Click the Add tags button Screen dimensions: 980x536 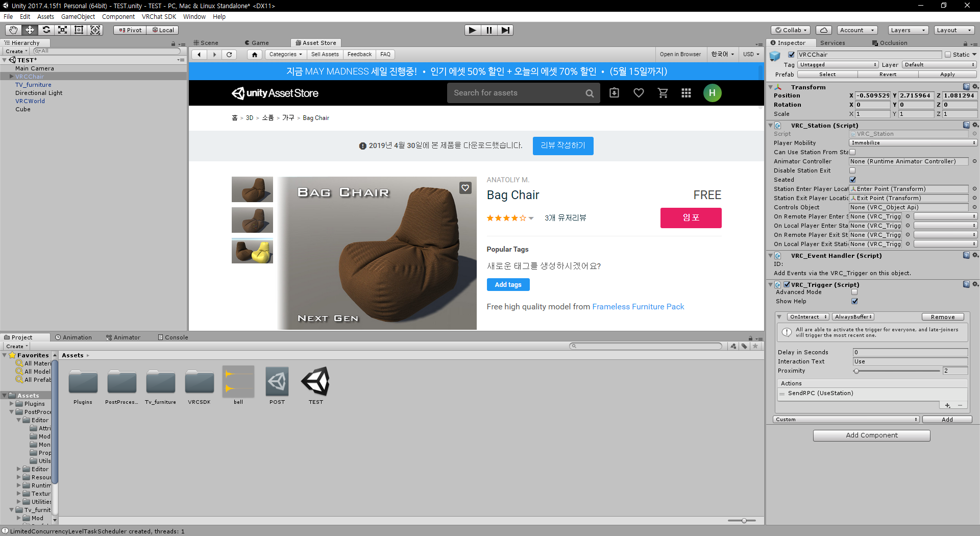click(x=508, y=285)
